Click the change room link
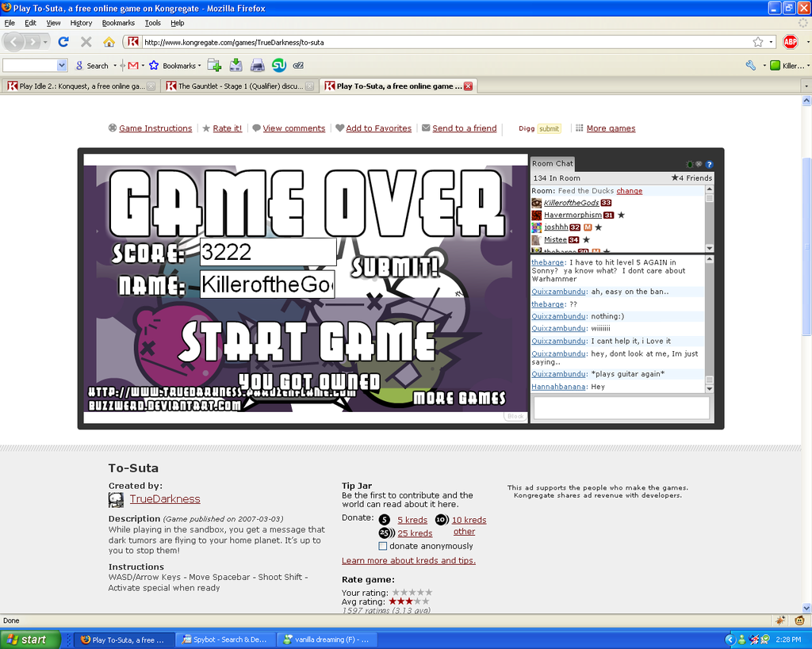812x649 pixels. 629,190
